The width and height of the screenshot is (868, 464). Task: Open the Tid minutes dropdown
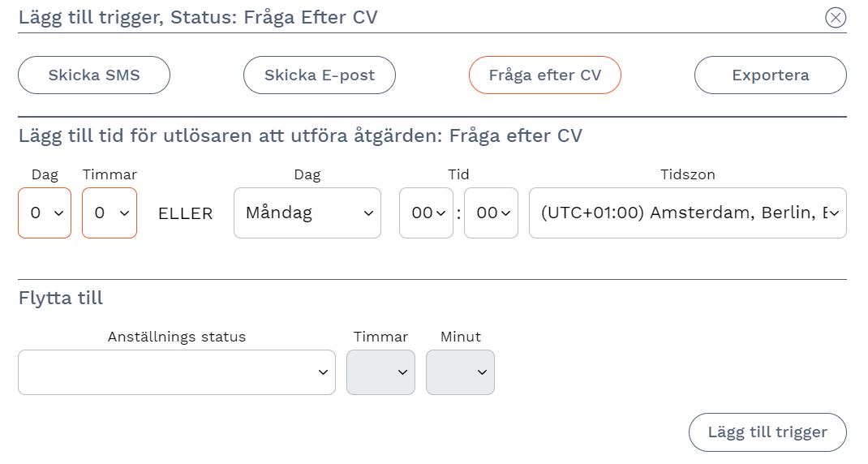tap(491, 213)
